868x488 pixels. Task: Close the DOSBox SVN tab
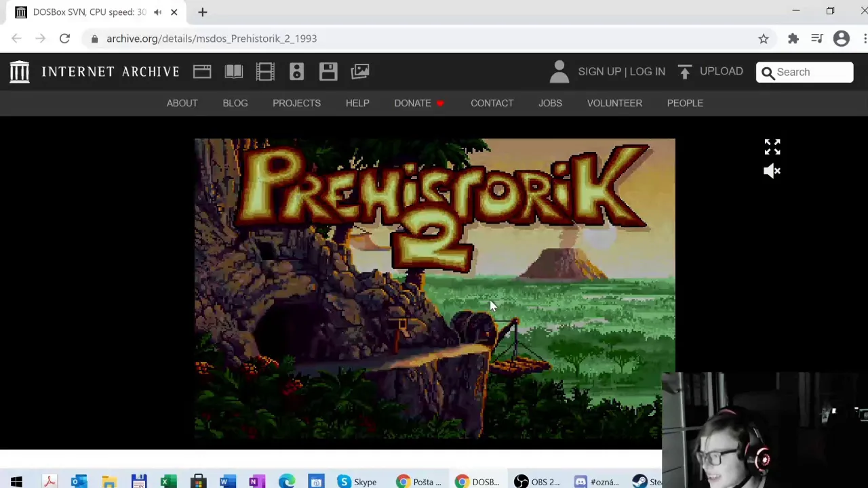tap(174, 12)
